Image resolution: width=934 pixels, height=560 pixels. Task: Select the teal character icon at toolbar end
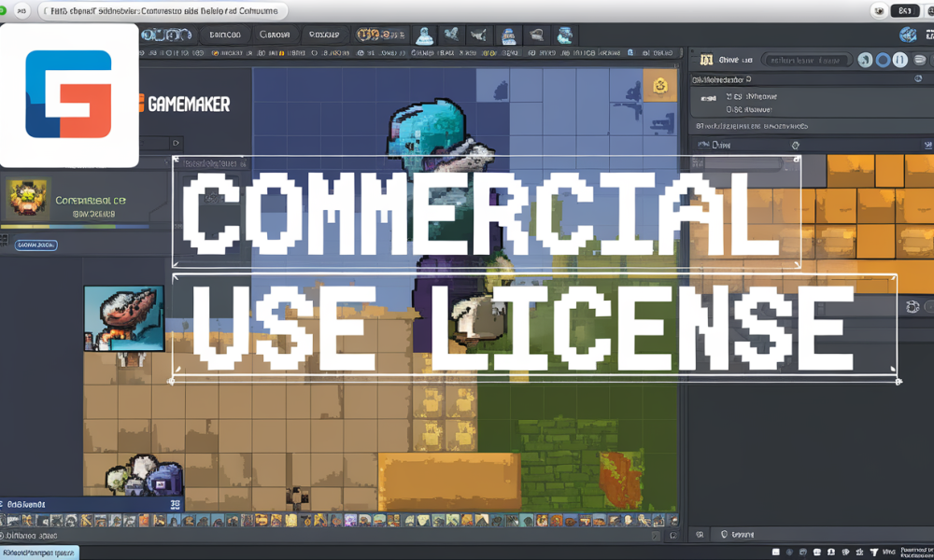(564, 35)
